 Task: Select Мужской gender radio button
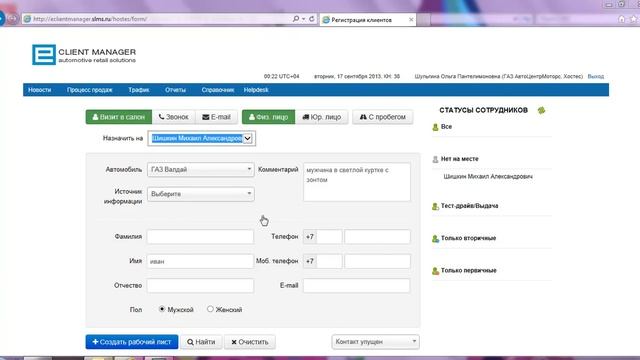(x=162, y=309)
